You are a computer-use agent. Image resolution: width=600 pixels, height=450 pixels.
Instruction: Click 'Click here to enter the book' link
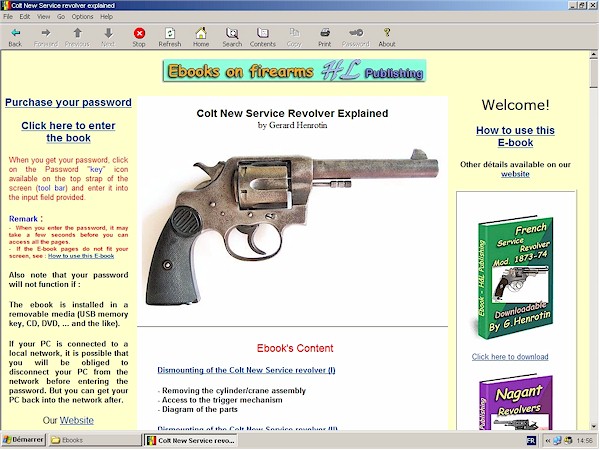click(x=68, y=132)
